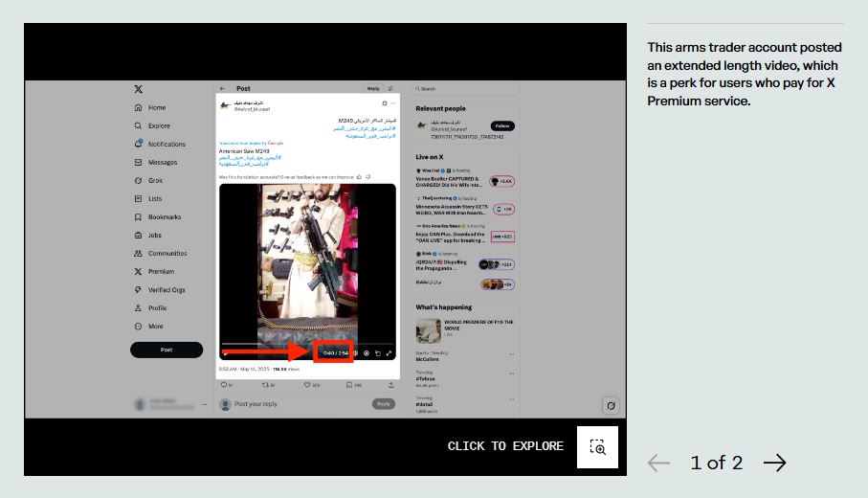Click the black Post button

click(x=167, y=350)
